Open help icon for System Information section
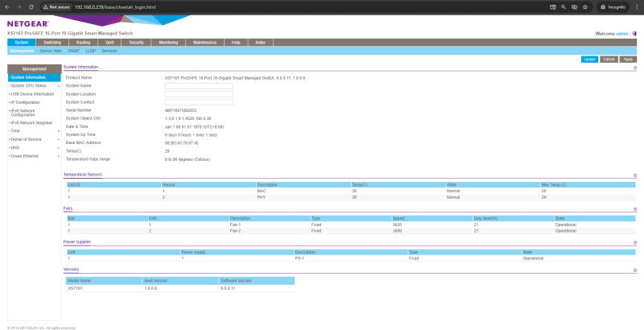Image resolution: width=644 pixels, height=330 pixels. [635, 68]
